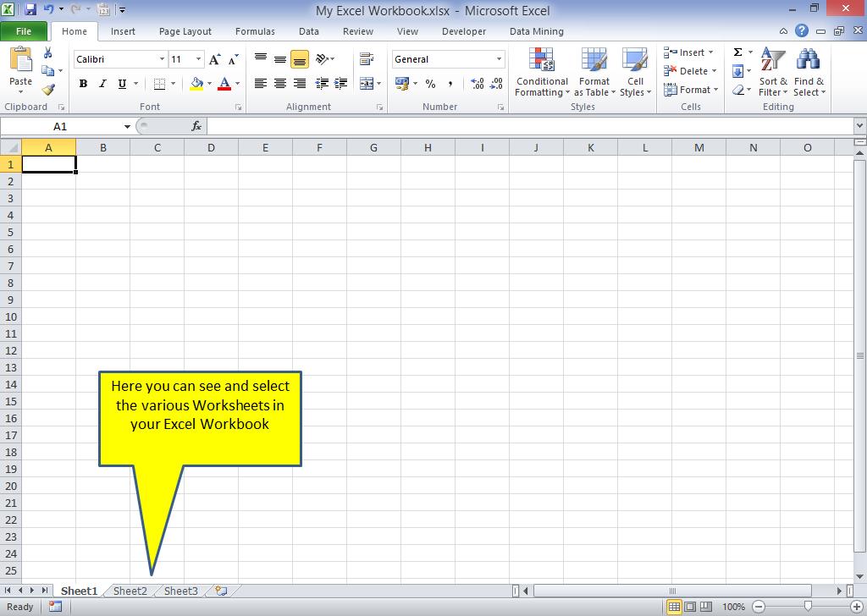Image resolution: width=867 pixels, height=616 pixels.
Task: Open Format as Table dropdown
Action: pyautogui.click(x=594, y=73)
